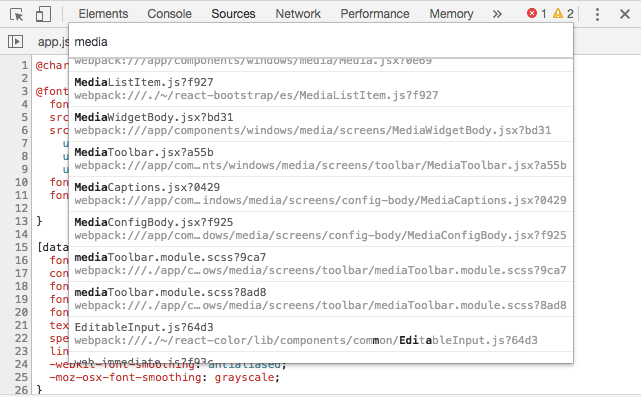641x397 pixels.
Task: Switch to the Console tab
Action: pyautogui.click(x=169, y=14)
